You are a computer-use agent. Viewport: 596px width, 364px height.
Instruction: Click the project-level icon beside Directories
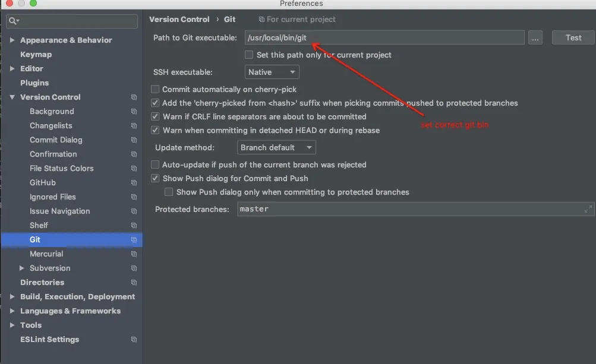pyautogui.click(x=134, y=282)
